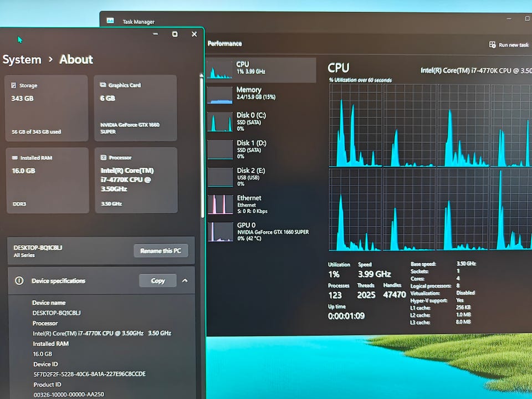The width and height of the screenshot is (532, 399).
Task: Click the Ethernet mini graph thumbnail
Action: click(220, 204)
